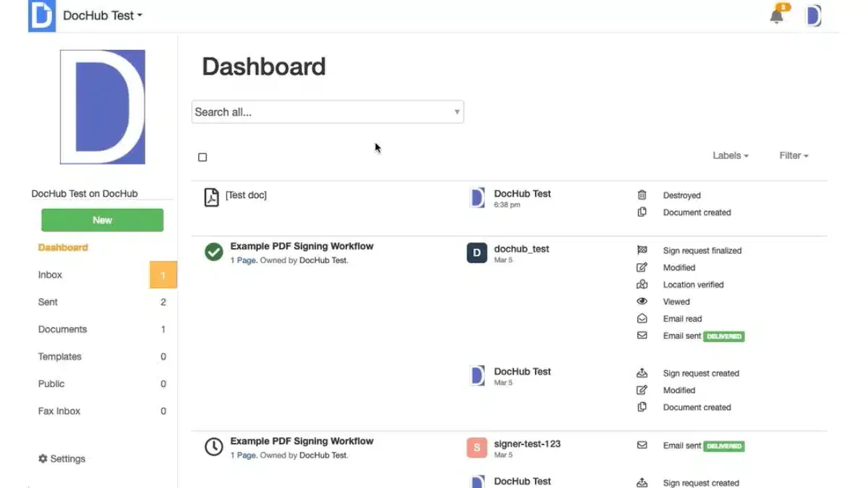Screen dimensions: 868x488
Task: Click the Settings gear in sidebar
Action: pyautogui.click(x=43, y=458)
